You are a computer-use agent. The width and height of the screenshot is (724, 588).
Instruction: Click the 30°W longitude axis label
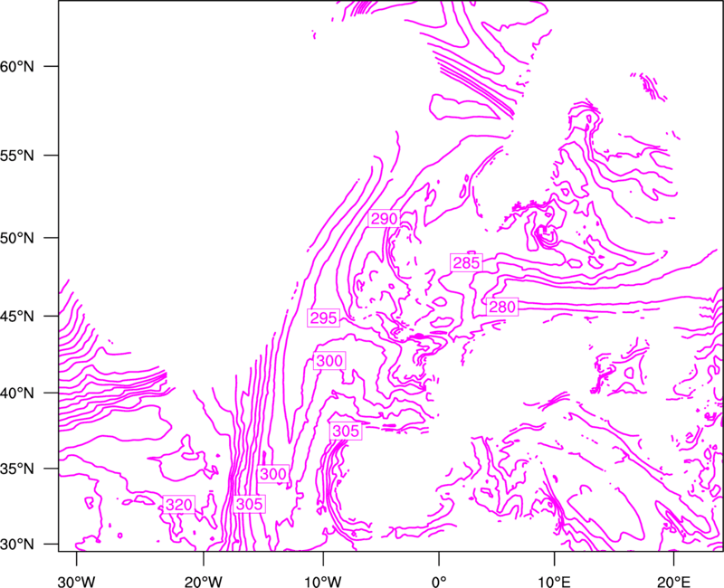(x=77, y=582)
